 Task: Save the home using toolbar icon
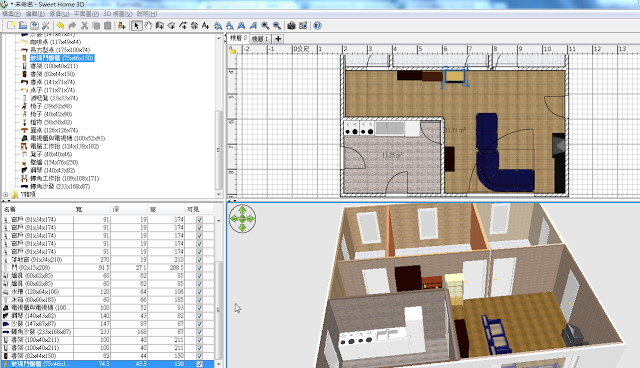(x=34, y=26)
